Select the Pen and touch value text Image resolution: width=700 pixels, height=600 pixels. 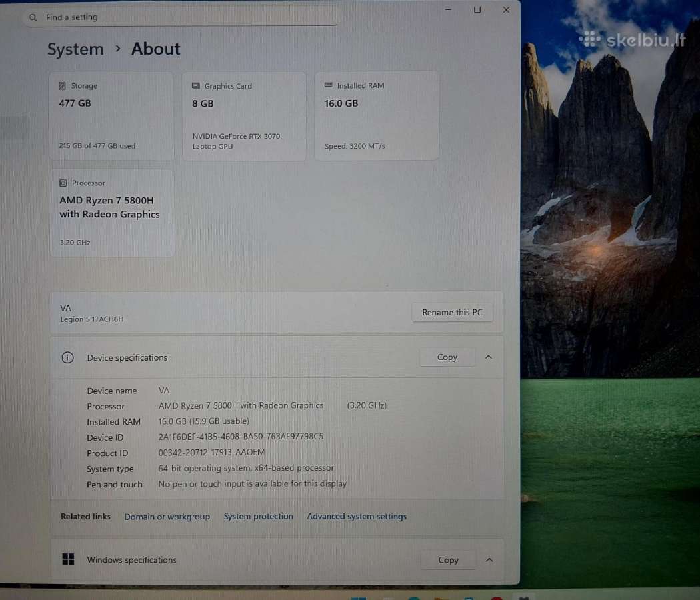coord(252,483)
